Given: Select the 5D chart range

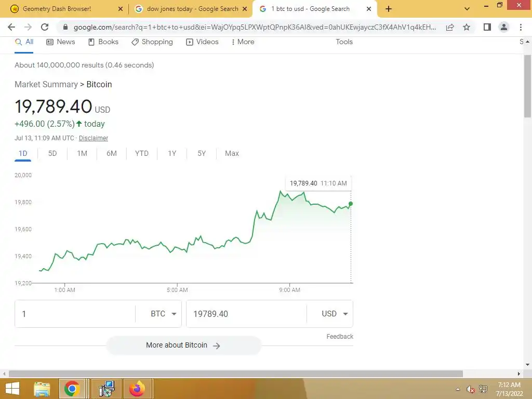Looking at the screenshot, I should point(52,153).
